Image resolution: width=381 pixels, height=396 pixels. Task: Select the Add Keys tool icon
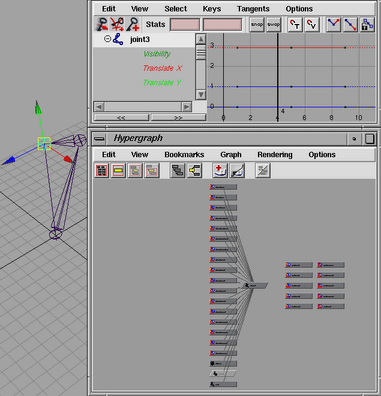coord(133,24)
